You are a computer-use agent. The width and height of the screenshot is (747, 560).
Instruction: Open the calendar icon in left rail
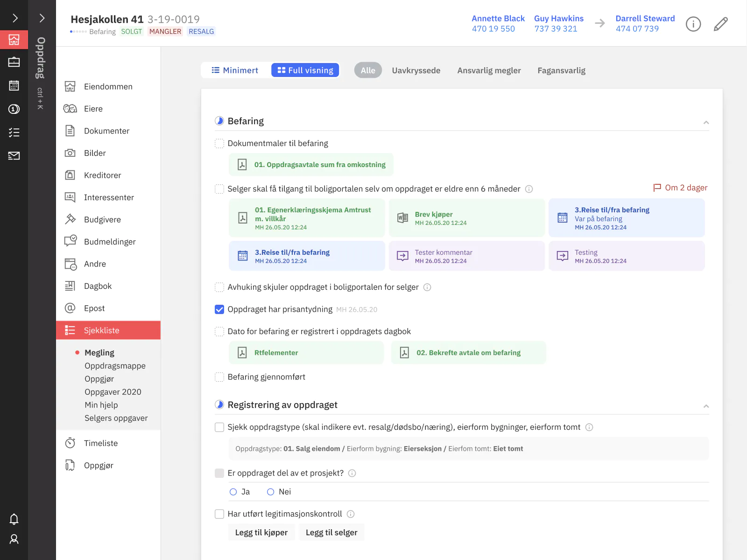[14, 85]
